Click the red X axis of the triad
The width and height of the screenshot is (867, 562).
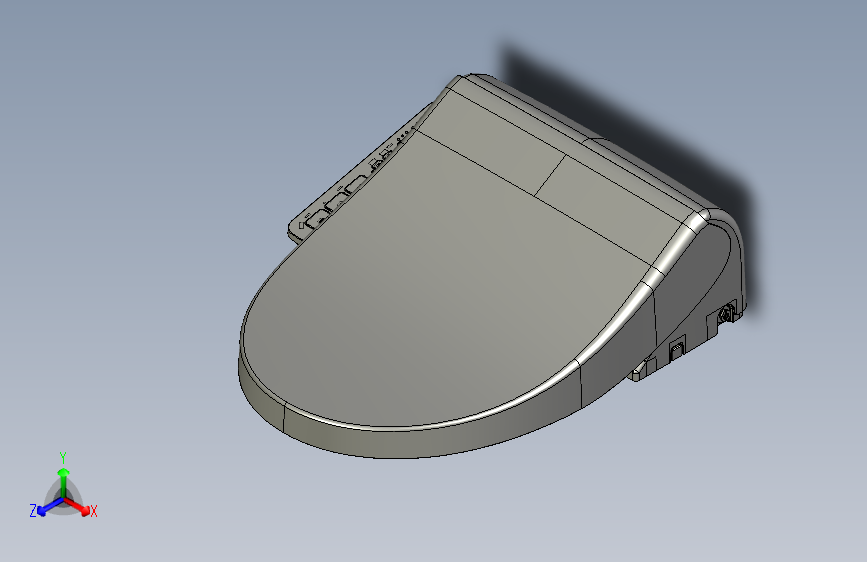click(77, 507)
